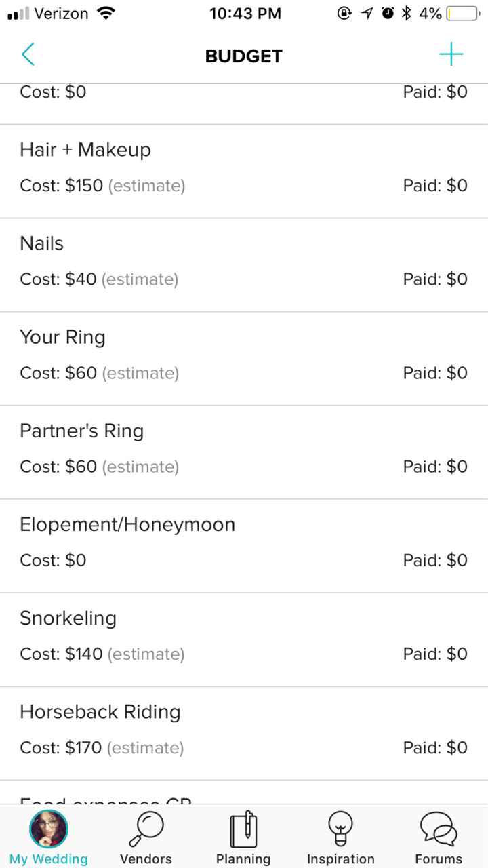The width and height of the screenshot is (488, 868).
Task: Tap the Hair + Makeup Paid: $0 amount
Action: [435, 185]
